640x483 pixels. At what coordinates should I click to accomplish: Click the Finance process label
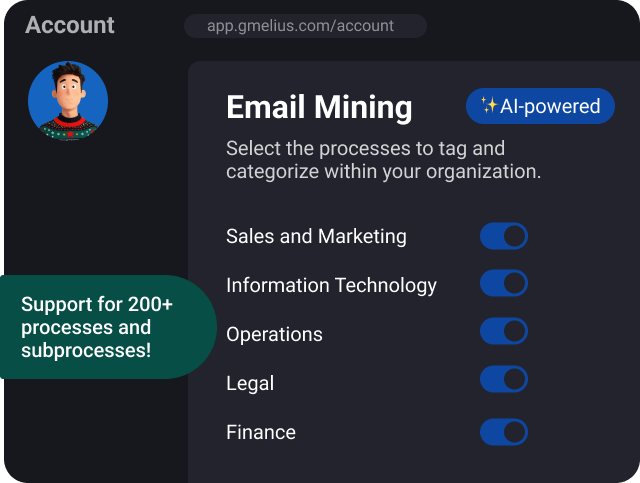(x=261, y=432)
